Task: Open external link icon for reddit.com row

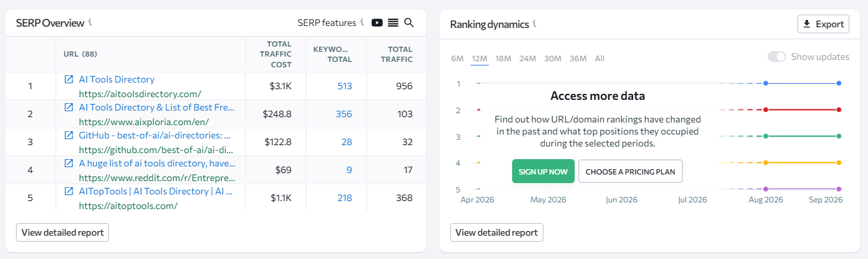Action: coord(69,163)
